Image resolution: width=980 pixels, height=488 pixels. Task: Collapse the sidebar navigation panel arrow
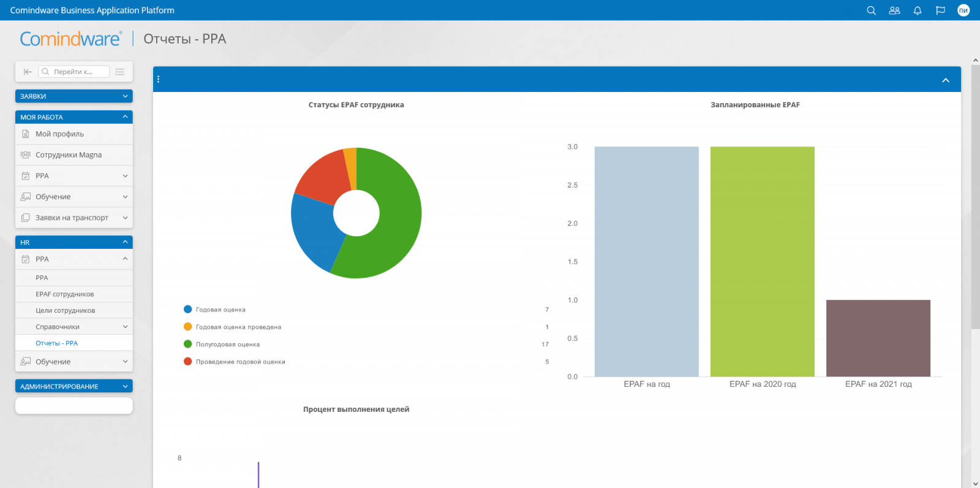[28, 72]
